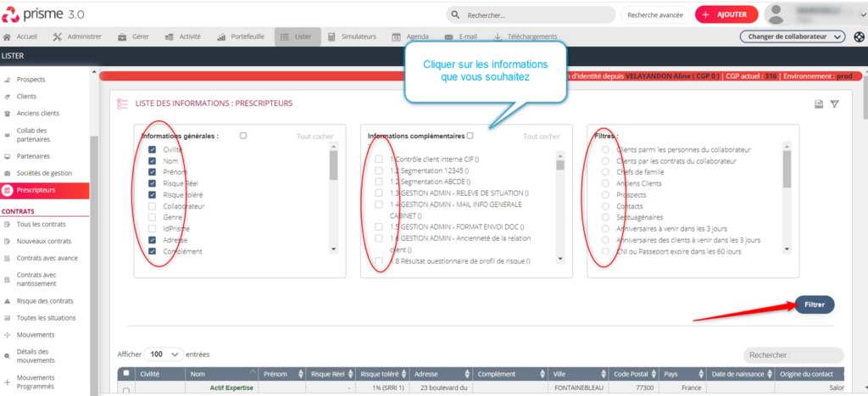Uncheck the Civilité checkbox
This screenshot has width=868, height=396.
(152, 149)
